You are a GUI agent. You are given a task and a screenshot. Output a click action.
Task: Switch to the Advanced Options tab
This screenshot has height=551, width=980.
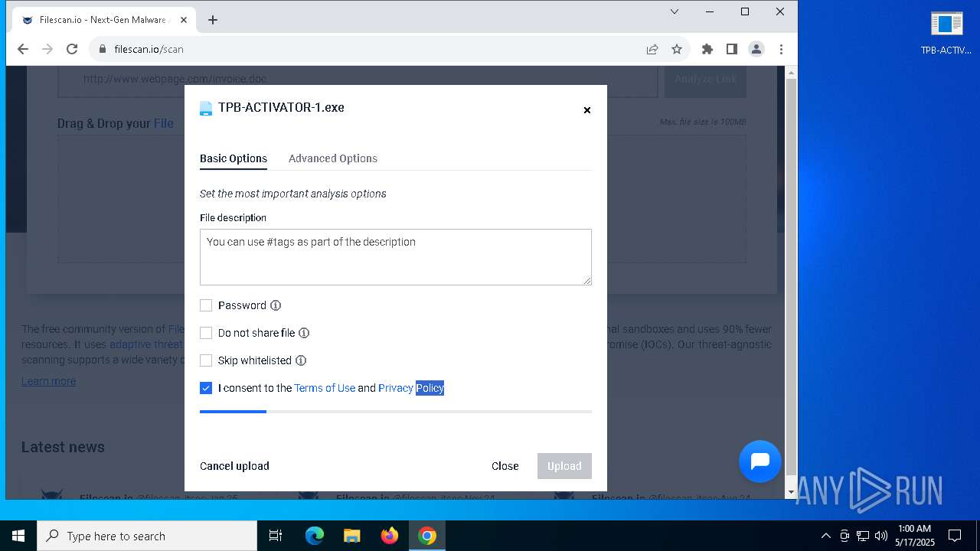click(333, 158)
